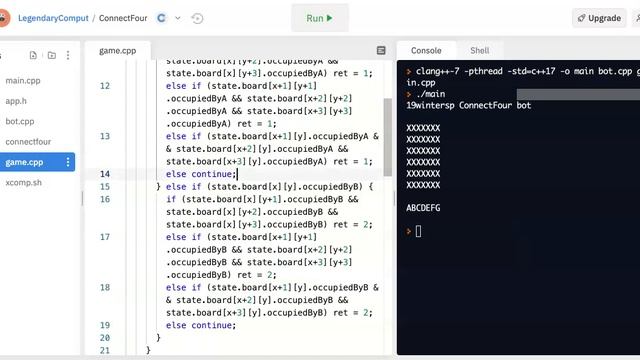Click line number 15 in the gutter

click(x=105, y=187)
